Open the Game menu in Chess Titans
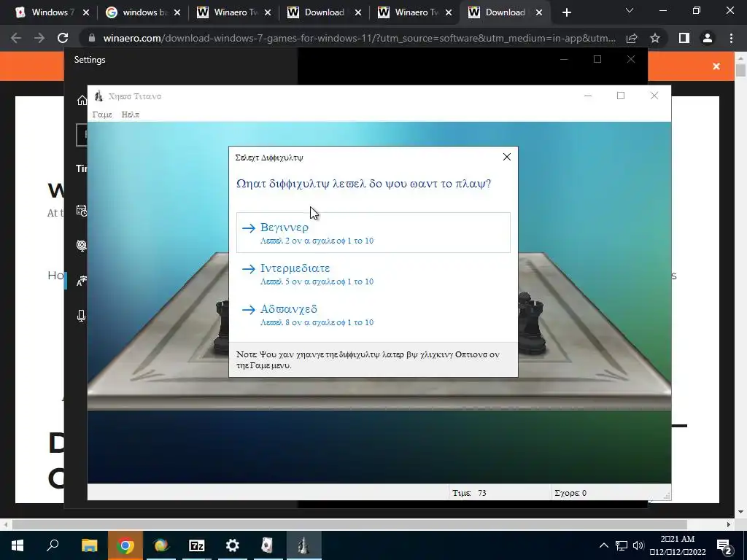747x560 pixels. (102, 114)
